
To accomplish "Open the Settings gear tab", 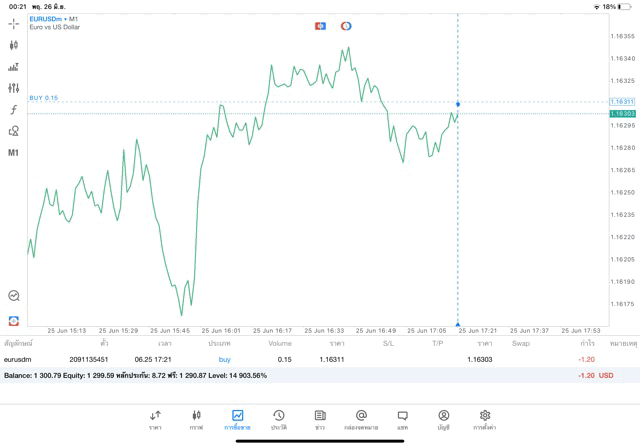I will tap(485, 419).
